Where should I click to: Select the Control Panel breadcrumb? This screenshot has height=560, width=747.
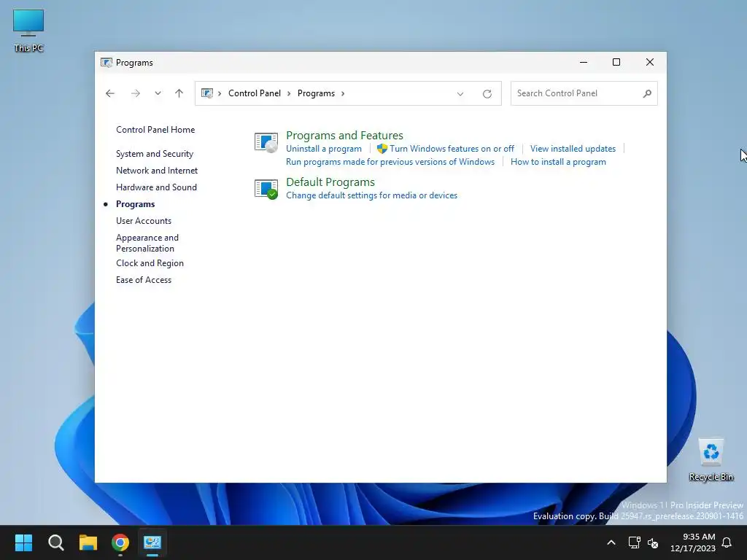[255, 93]
